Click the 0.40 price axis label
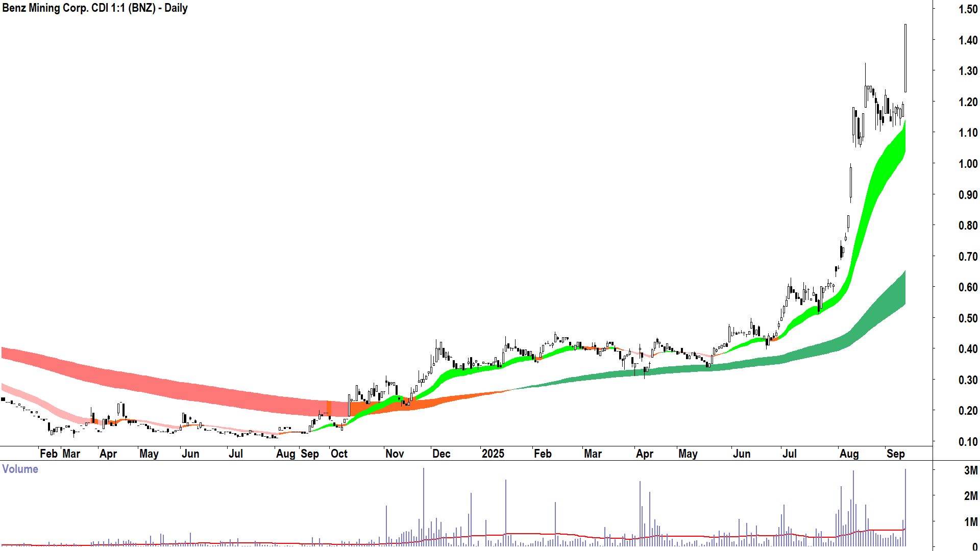The height and width of the screenshot is (551, 980). coord(968,349)
